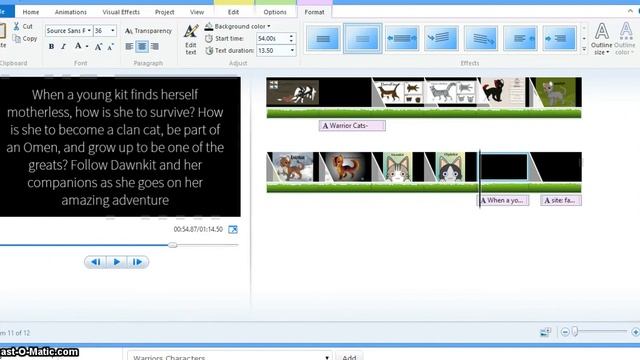
Task: Open the Visual Effects tab
Action: 121,12
